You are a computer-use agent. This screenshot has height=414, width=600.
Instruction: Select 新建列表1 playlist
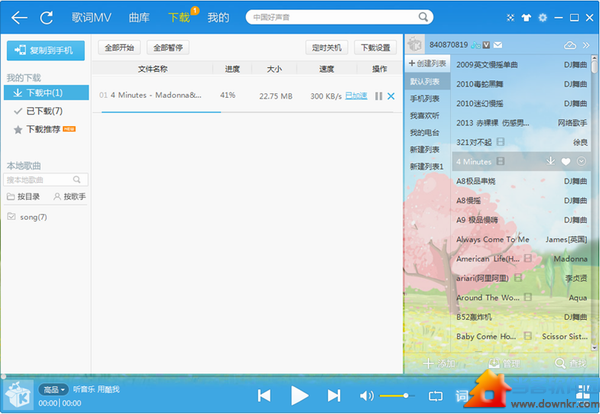(427, 166)
